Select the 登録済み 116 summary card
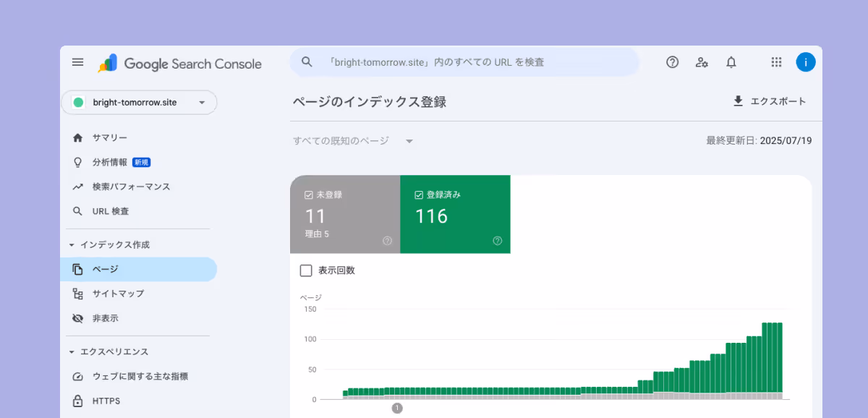This screenshot has width=868, height=418. coord(455,214)
